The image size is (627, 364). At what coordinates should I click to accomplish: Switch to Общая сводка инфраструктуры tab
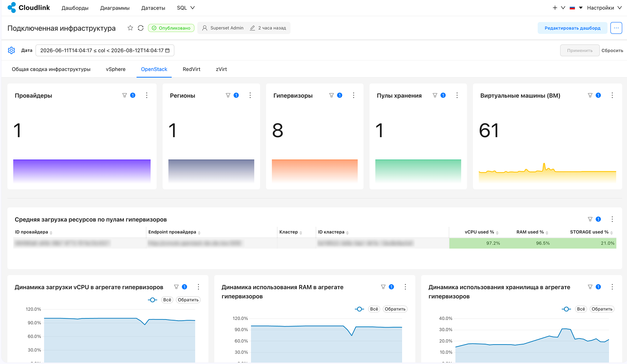pyautogui.click(x=51, y=69)
